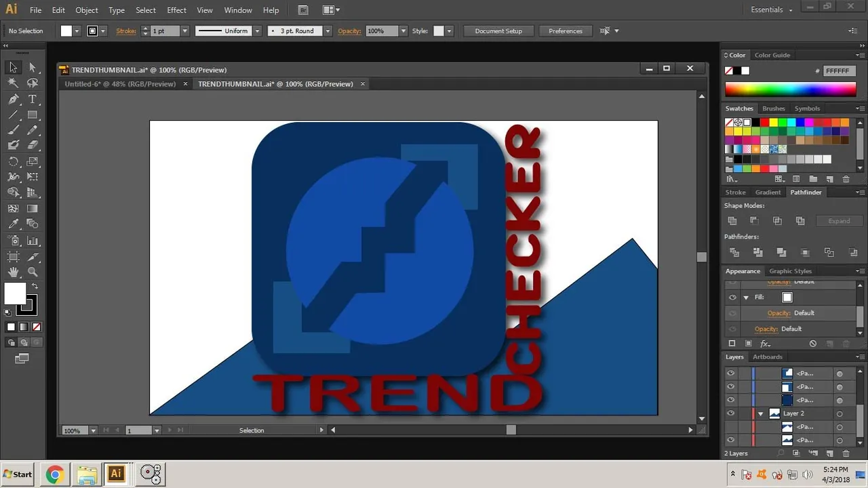868x488 pixels.
Task: Pick a color from spectrum bar
Action: click(790, 89)
